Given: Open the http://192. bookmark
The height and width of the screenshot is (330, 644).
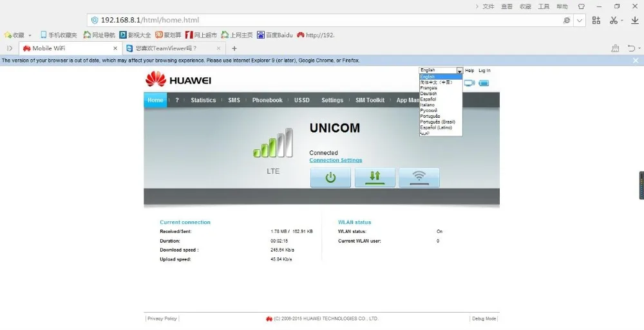Looking at the screenshot, I should pyautogui.click(x=316, y=35).
